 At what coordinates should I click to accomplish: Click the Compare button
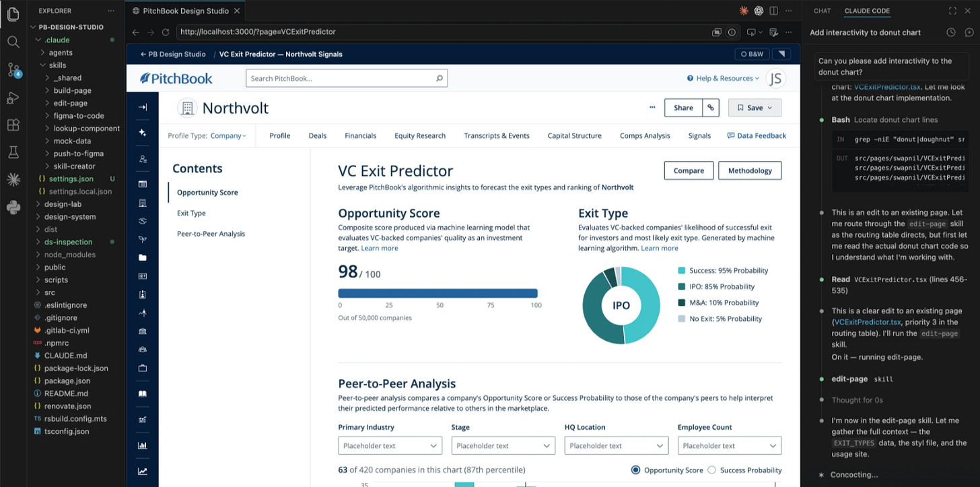tap(689, 170)
